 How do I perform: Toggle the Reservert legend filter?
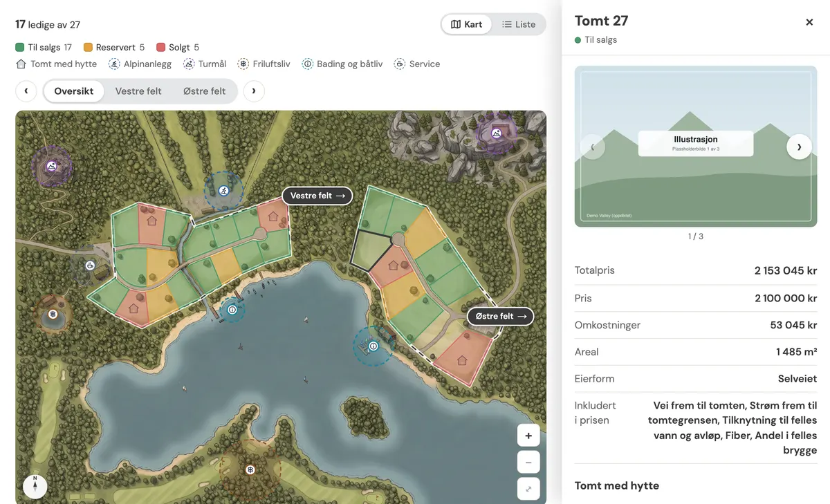click(114, 47)
